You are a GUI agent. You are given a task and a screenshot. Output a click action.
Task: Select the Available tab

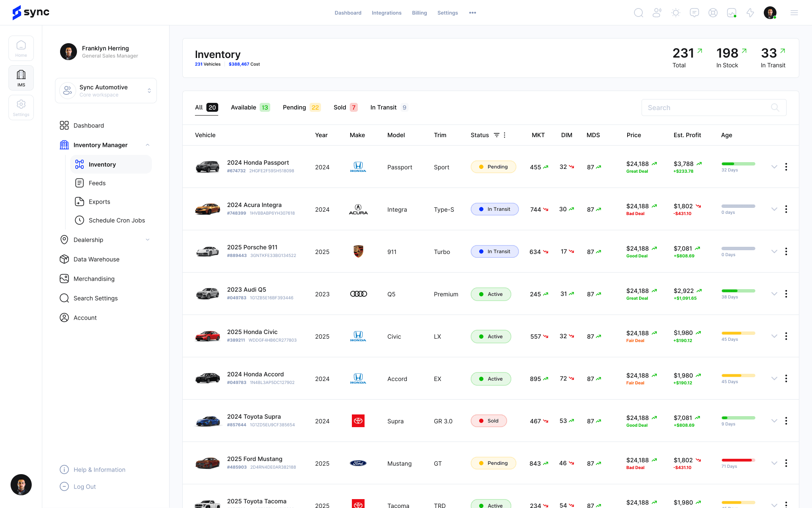click(x=250, y=108)
